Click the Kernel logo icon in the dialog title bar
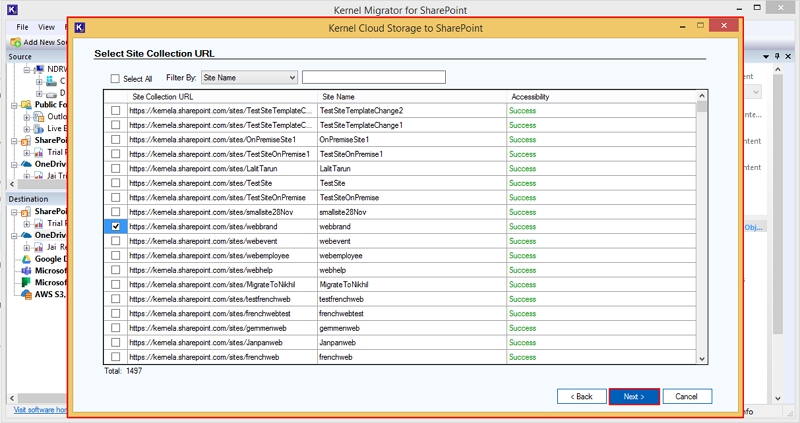The width and height of the screenshot is (800, 423). (80, 28)
